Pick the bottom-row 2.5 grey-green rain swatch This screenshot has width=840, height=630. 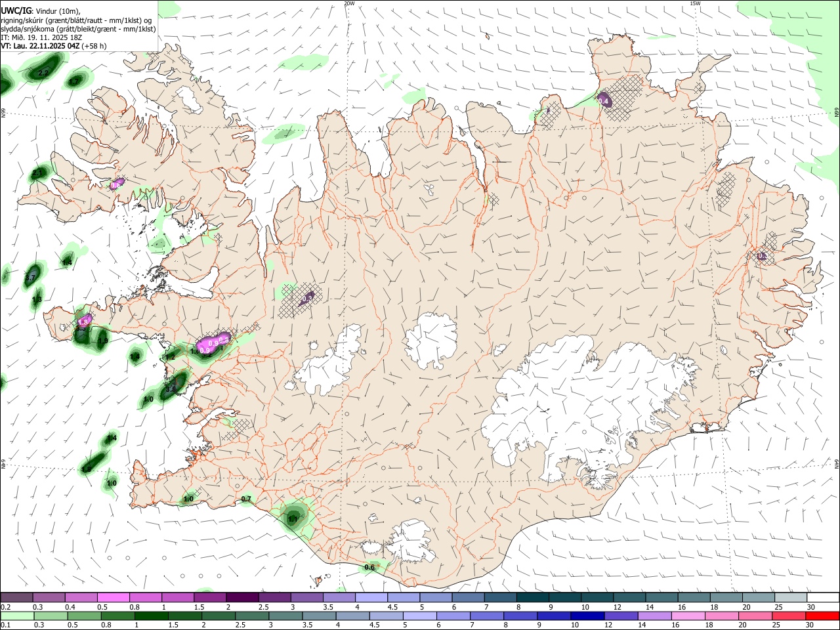click(x=251, y=616)
